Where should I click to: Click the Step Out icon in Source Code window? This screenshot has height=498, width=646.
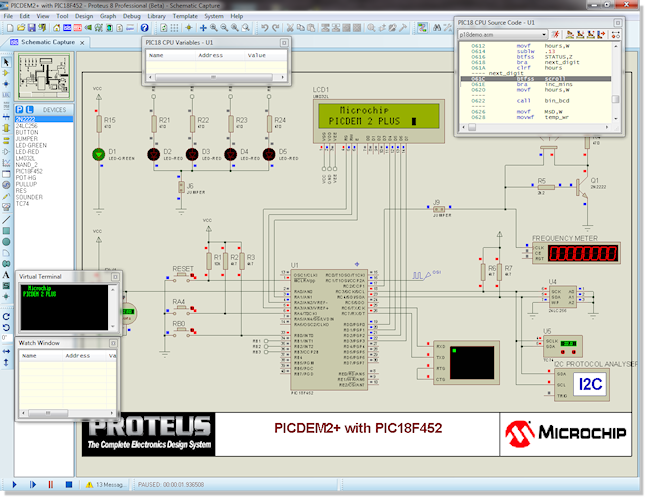coord(591,35)
